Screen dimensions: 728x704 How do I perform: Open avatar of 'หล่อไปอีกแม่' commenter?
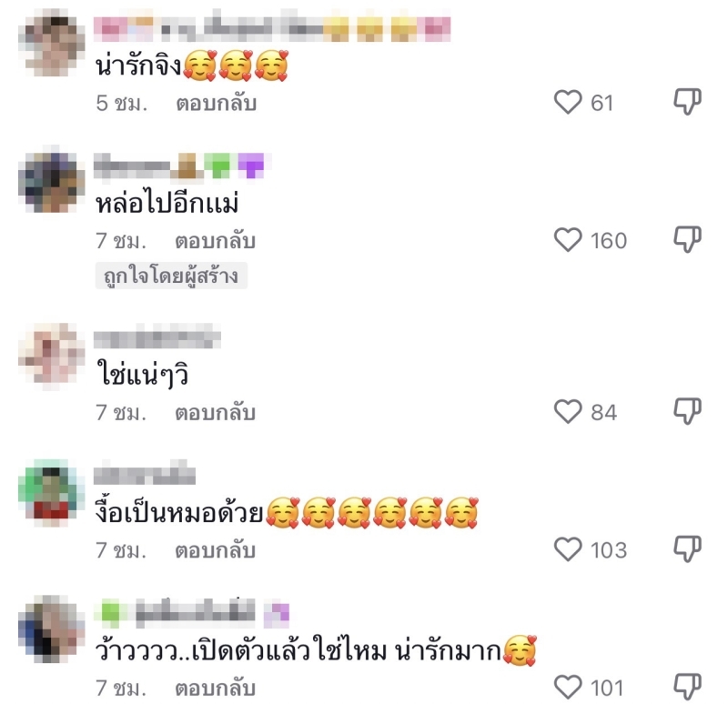52,180
